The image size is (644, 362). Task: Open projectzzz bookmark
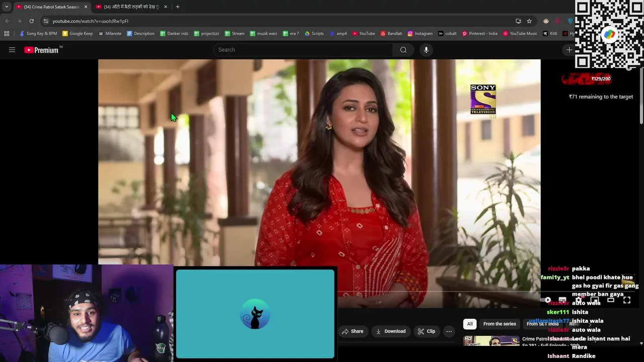(x=206, y=34)
